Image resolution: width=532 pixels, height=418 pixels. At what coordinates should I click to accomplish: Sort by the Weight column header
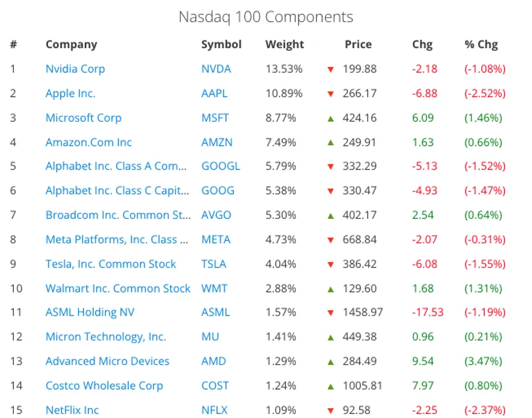pyautogui.click(x=285, y=45)
